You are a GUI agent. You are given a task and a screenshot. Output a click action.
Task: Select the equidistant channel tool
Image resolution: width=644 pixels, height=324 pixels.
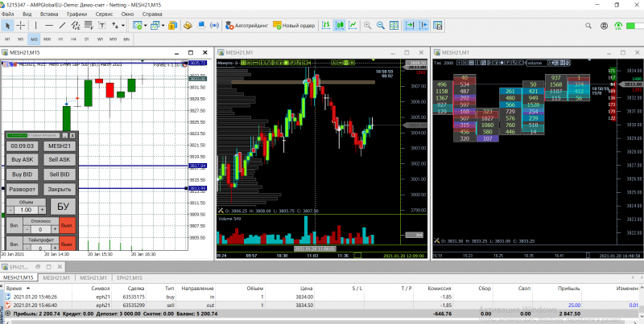pos(76,26)
